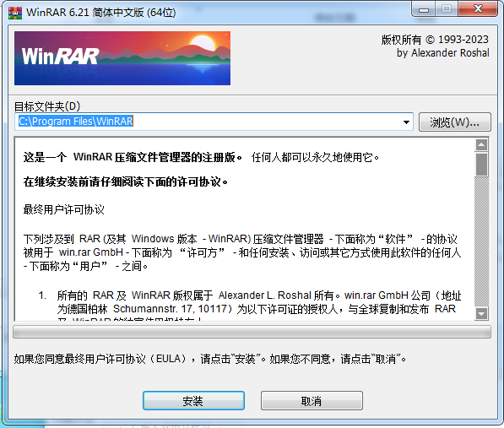Image resolution: width=504 pixels, height=428 pixels.
Task: Click the WinRAR books icon in title bar
Action: click(15, 13)
